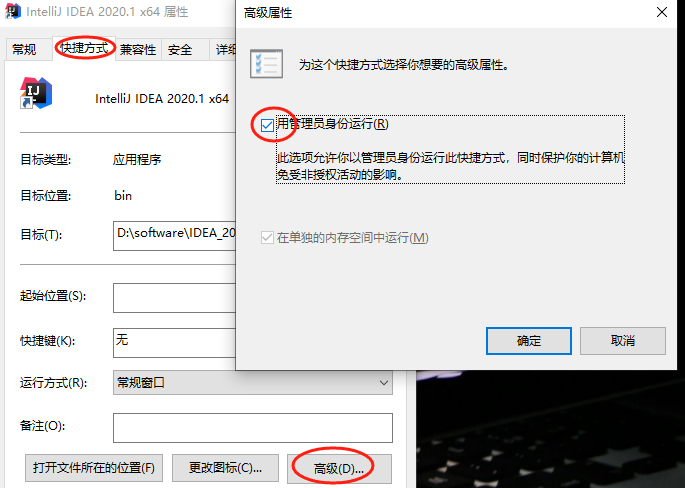
Task: Focus the 目标(T) path field
Action: pos(175,235)
